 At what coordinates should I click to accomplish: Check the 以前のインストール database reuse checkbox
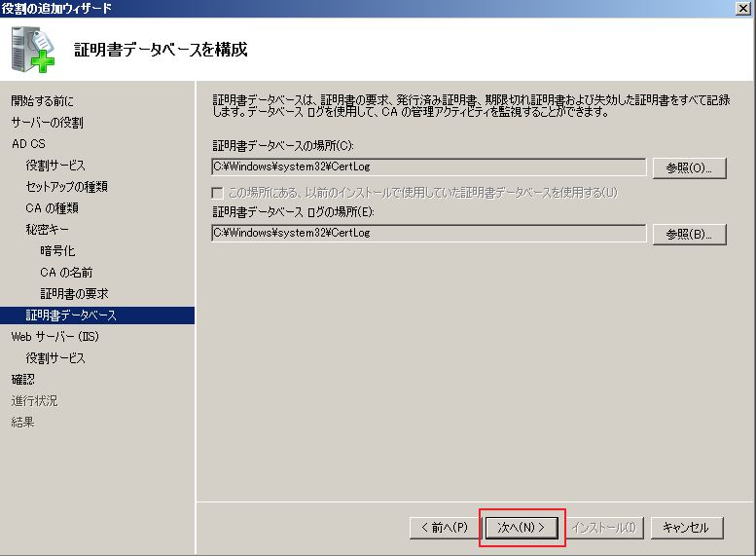217,193
